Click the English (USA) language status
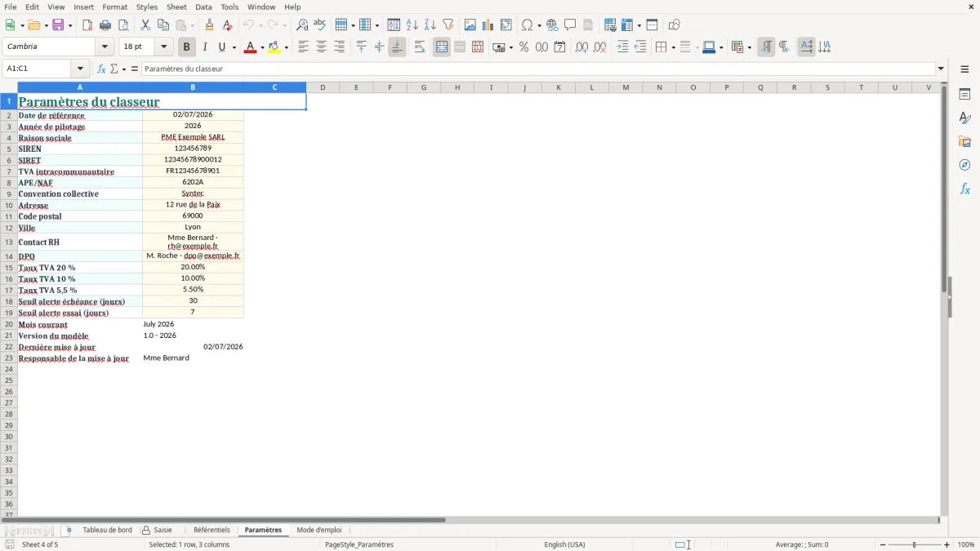980x551 pixels. coord(564,544)
